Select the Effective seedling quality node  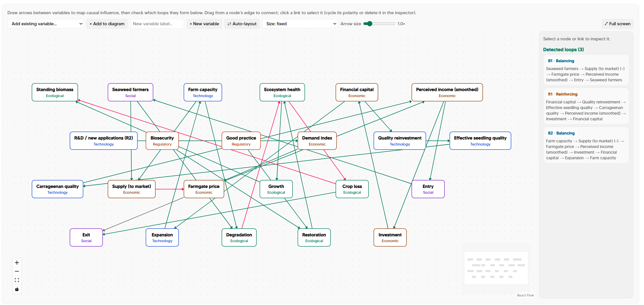tap(480, 141)
